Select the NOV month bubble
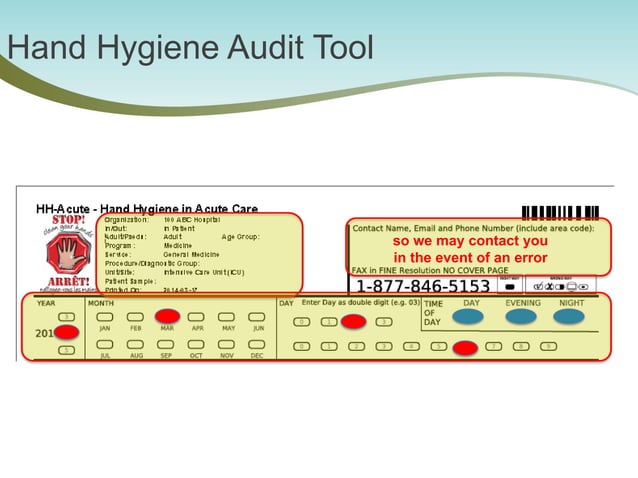This screenshot has width=638, height=478. pyautogui.click(x=226, y=345)
